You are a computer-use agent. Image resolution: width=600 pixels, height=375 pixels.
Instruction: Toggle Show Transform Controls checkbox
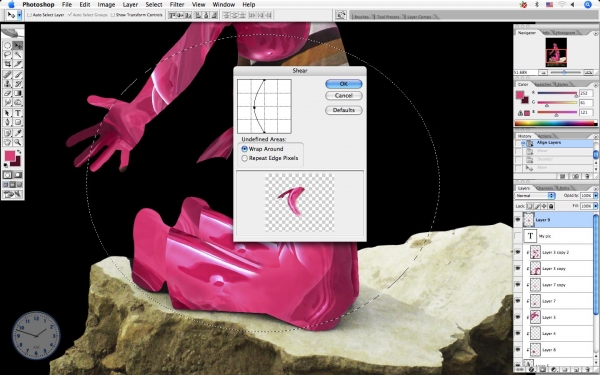[112, 15]
